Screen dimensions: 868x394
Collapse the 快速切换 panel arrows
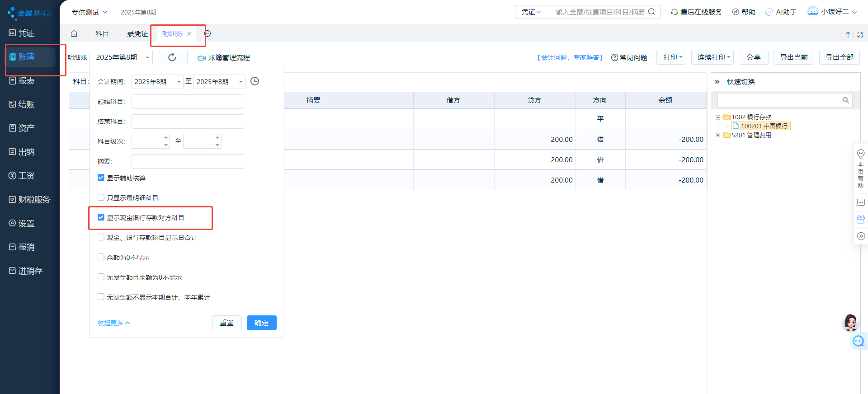[717, 82]
